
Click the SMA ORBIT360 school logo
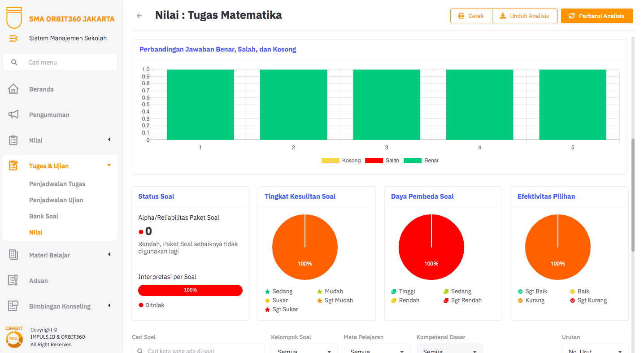pos(13,17)
